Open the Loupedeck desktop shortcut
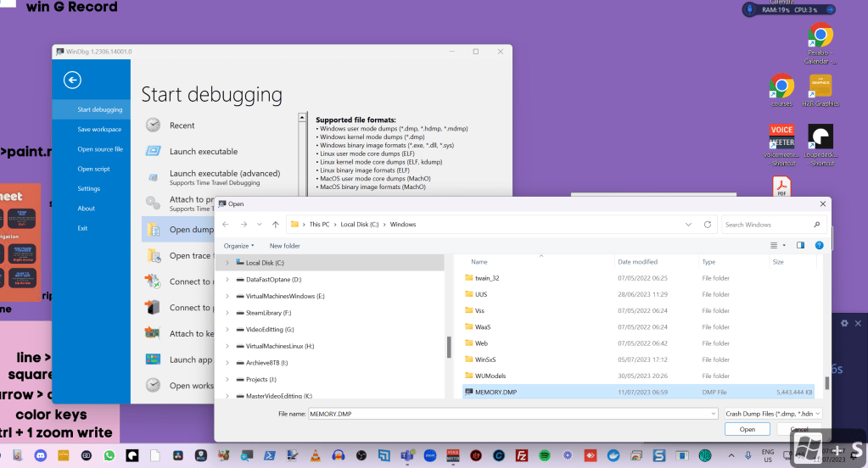Screen dimensions: 868x468 (x=820, y=145)
